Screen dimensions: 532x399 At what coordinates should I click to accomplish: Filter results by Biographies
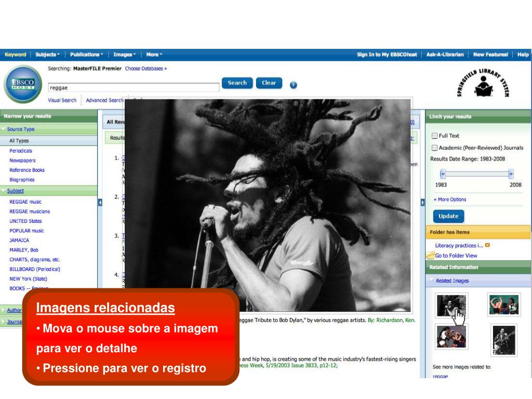(22, 180)
